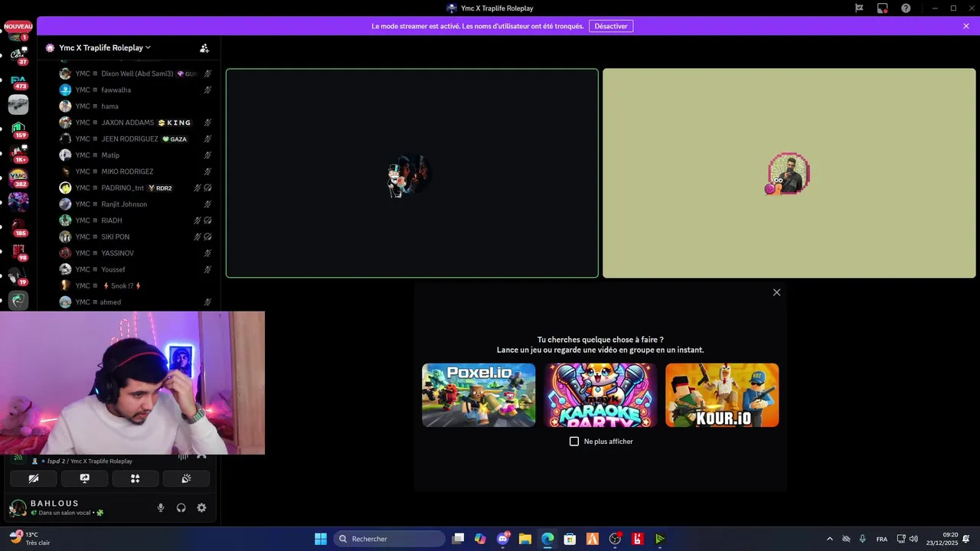Click deafened headphone icon on RIADH row
This screenshot has width=980, height=551.
[x=207, y=220]
